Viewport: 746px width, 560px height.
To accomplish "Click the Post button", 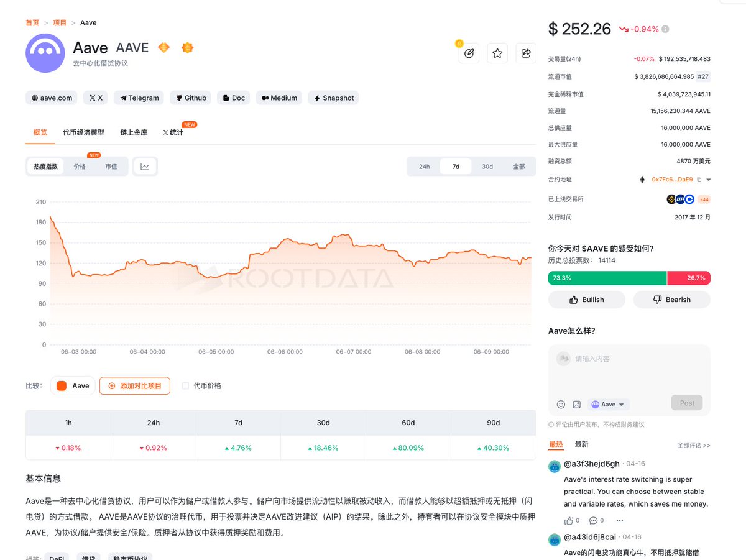I will coord(687,403).
